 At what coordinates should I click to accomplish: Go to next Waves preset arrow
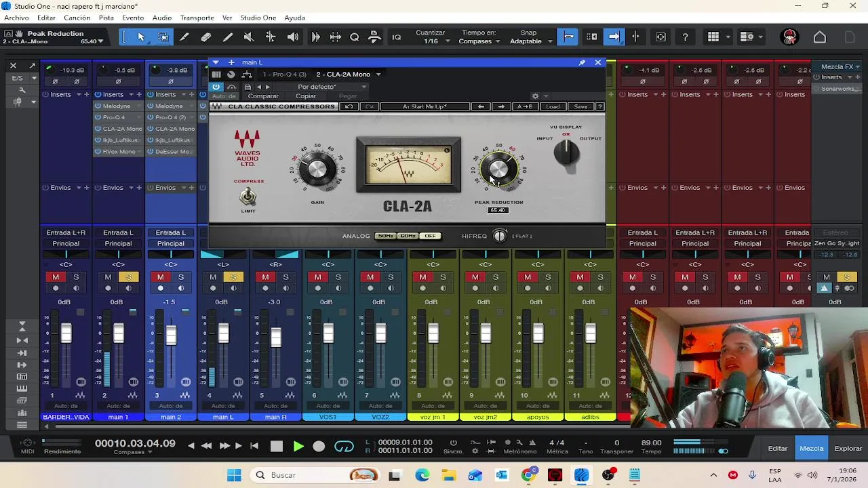pos(501,106)
